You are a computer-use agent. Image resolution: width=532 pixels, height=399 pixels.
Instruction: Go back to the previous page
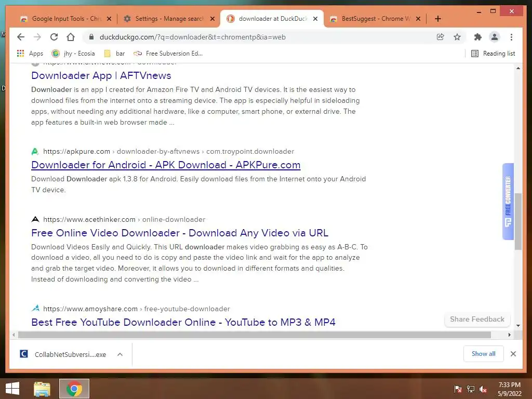pos(21,37)
